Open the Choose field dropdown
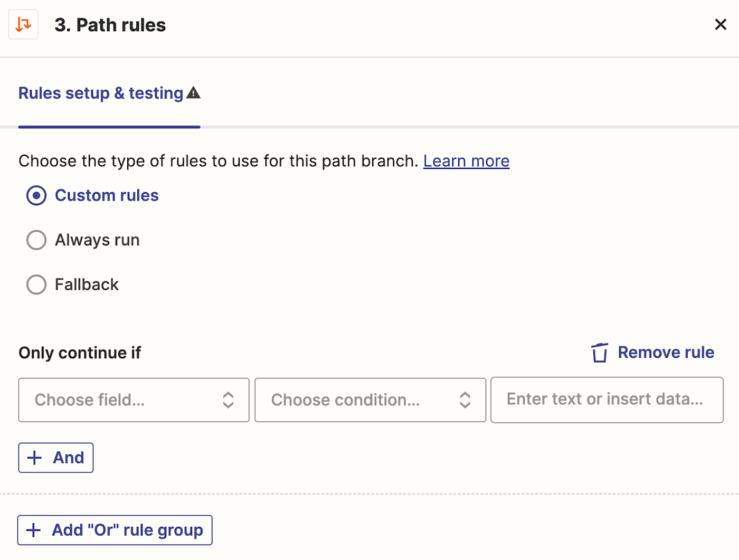This screenshot has height=560, width=739. tap(121, 400)
